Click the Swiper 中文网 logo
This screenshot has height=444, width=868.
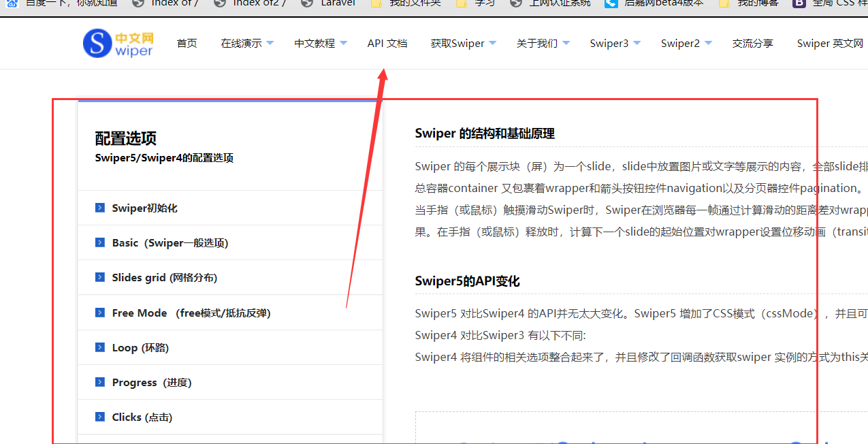[118, 43]
